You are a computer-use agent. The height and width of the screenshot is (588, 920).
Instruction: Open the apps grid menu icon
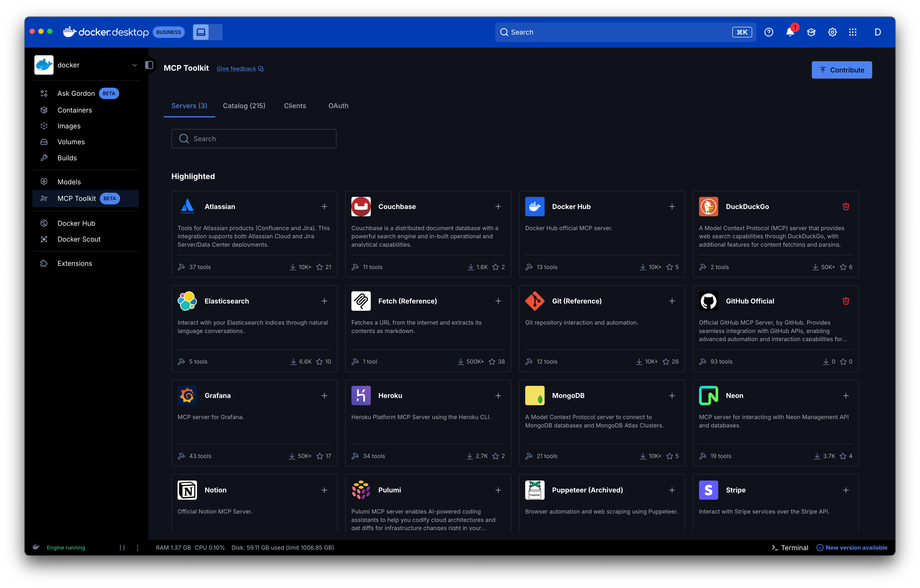pos(853,32)
